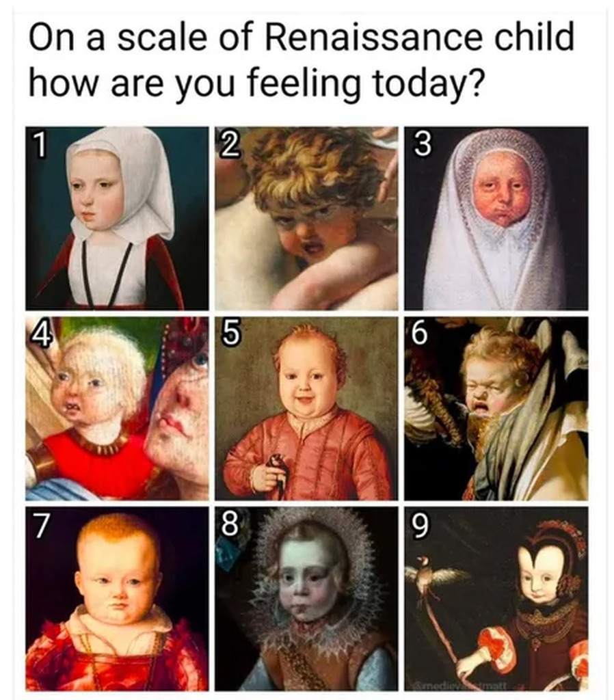Click the number 5 label
Image resolution: width=614 pixels, height=700 pixels.
pyautogui.click(x=230, y=335)
